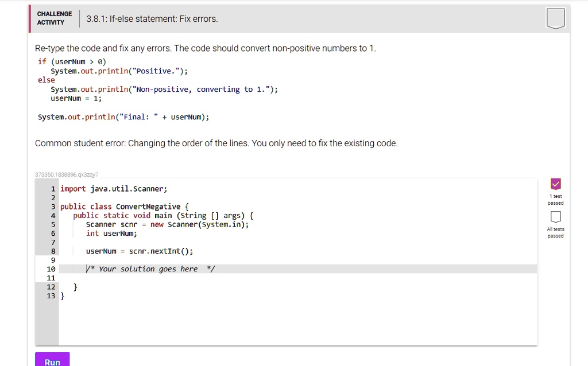
Task: Select the gray filename label 373350.1838896.qx3zqy7
Action: (65, 174)
